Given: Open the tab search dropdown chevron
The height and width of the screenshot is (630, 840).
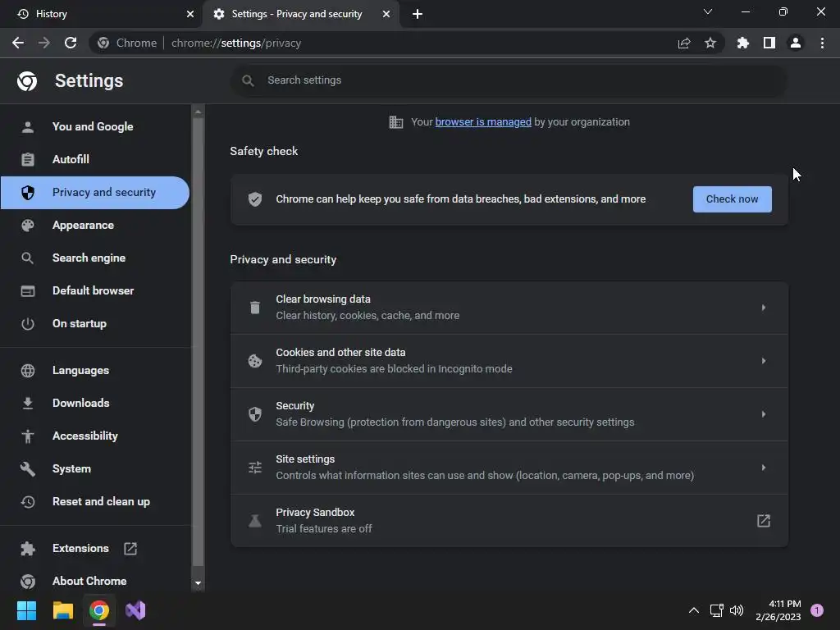Looking at the screenshot, I should click(x=708, y=11).
